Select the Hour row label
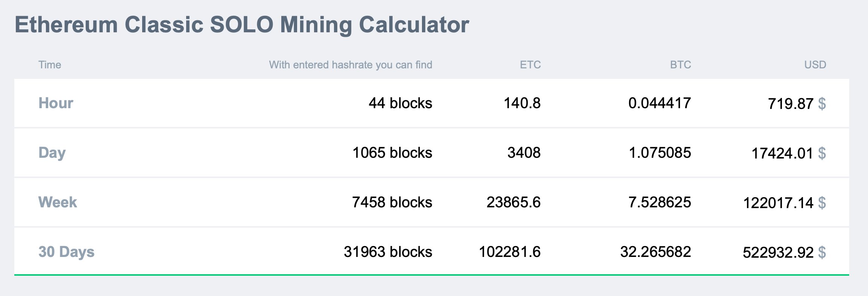The width and height of the screenshot is (868, 296). [x=56, y=103]
